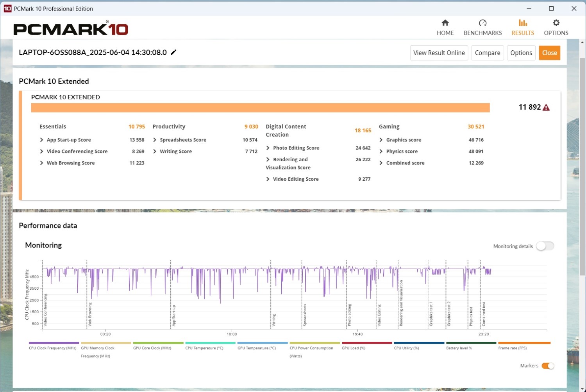Turn off the Markers toggle
Viewport: 586px width, 392px height.
[x=548, y=366]
